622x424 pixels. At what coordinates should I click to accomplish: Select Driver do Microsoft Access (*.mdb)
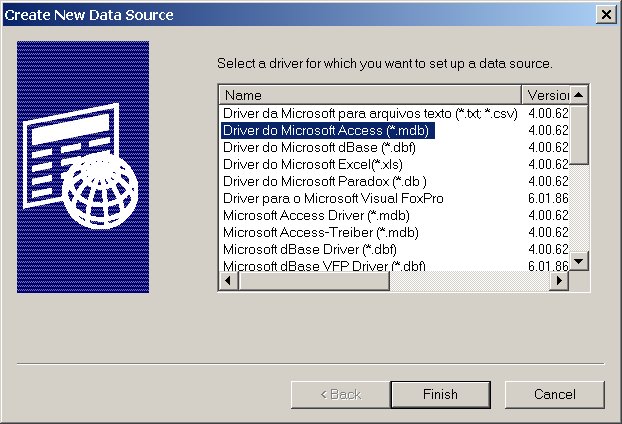[x=328, y=130]
